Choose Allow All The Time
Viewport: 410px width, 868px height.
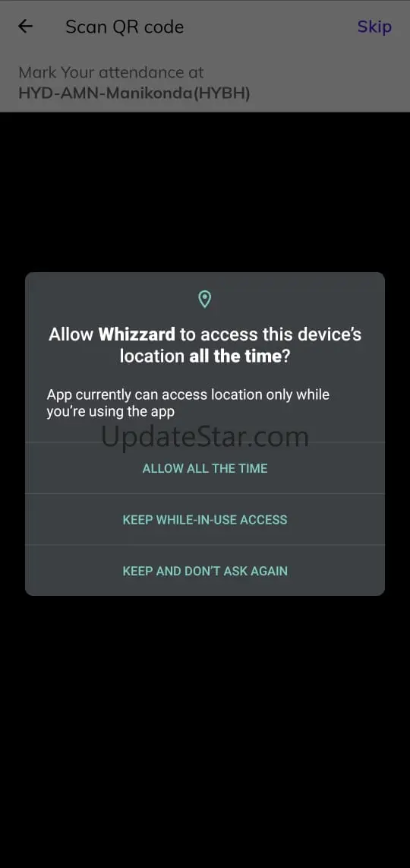click(205, 468)
